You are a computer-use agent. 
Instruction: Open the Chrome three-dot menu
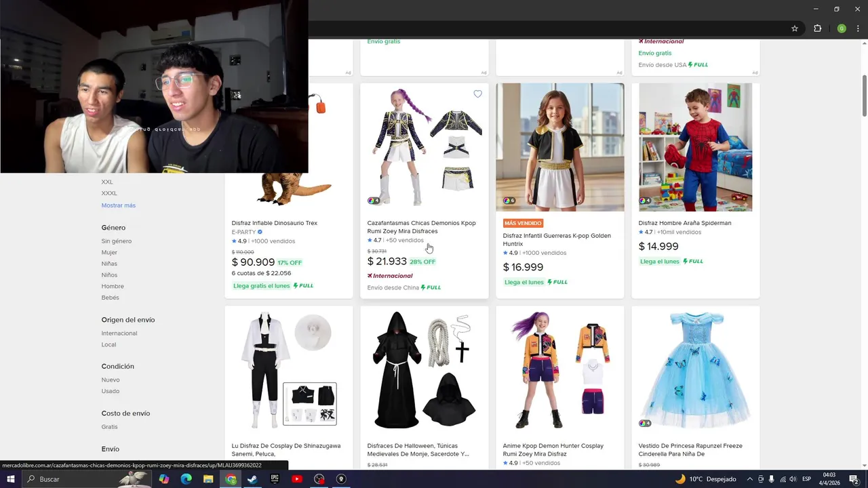(x=858, y=28)
